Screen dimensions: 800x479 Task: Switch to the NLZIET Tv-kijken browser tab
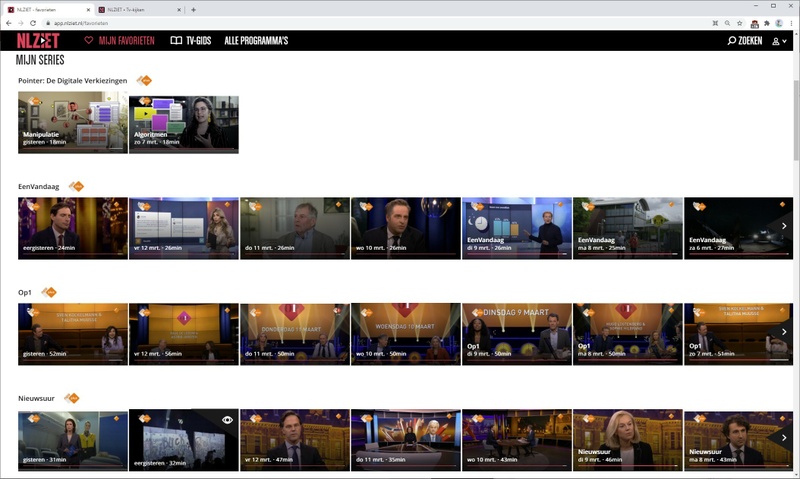pos(139,9)
